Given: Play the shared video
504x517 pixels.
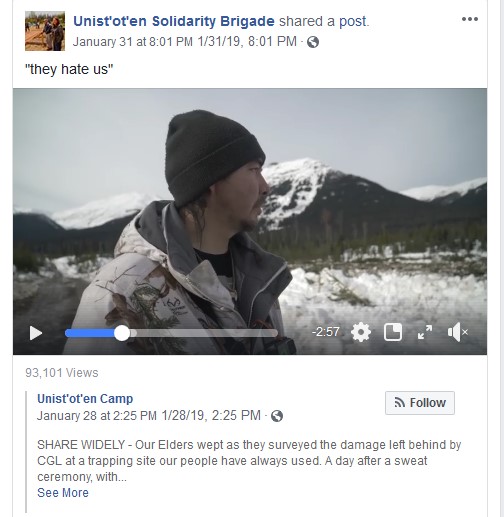Looking at the screenshot, I should click(x=36, y=333).
